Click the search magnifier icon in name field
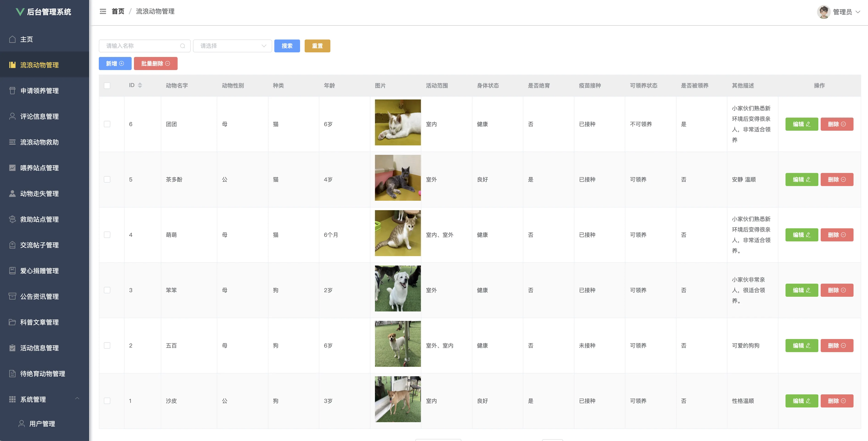The image size is (868, 441). [183, 46]
